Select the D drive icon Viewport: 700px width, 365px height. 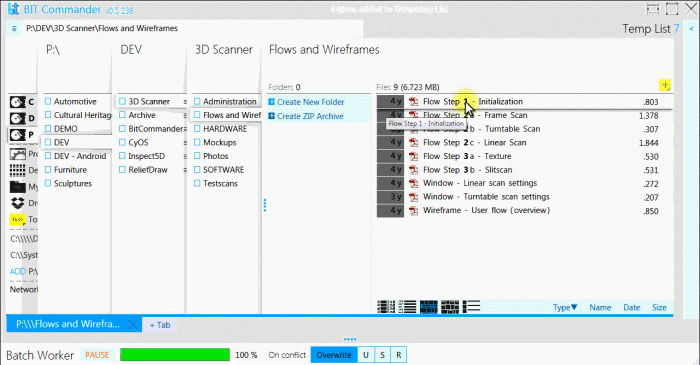pyautogui.click(x=18, y=118)
